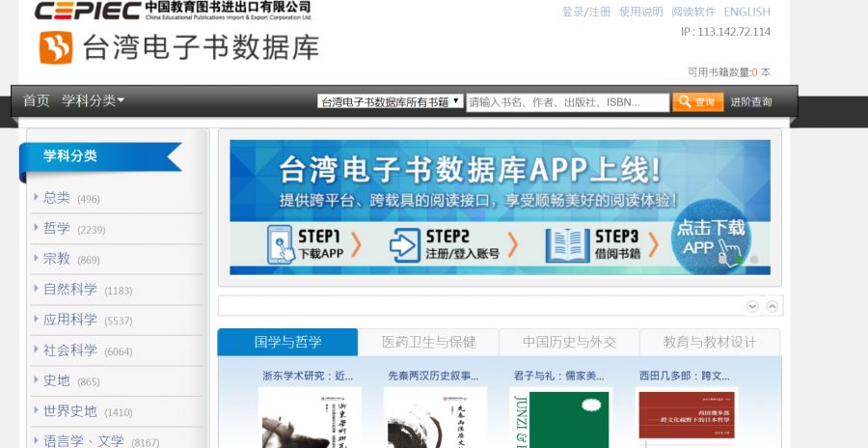Image resolution: width=868 pixels, height=448 pixels.
Task: Switch to the 中国历史与外交 tab
Action: (570, 342)
